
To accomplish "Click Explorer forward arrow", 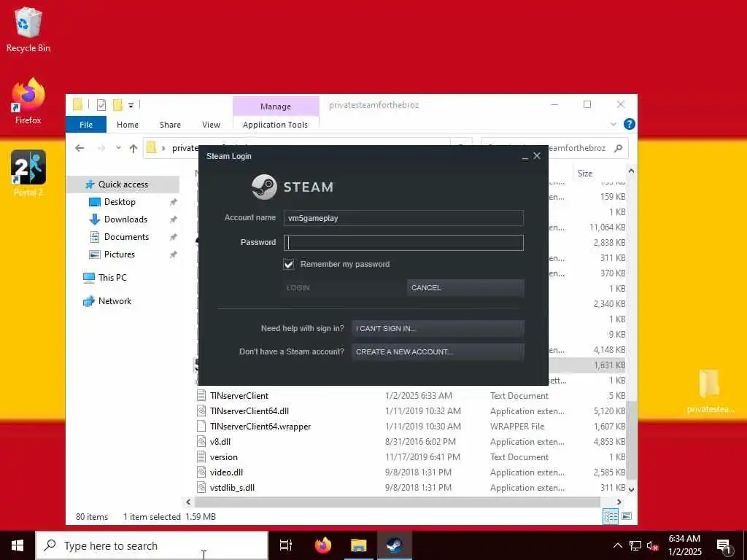I will pyautogui.click(x=101, y=148).
